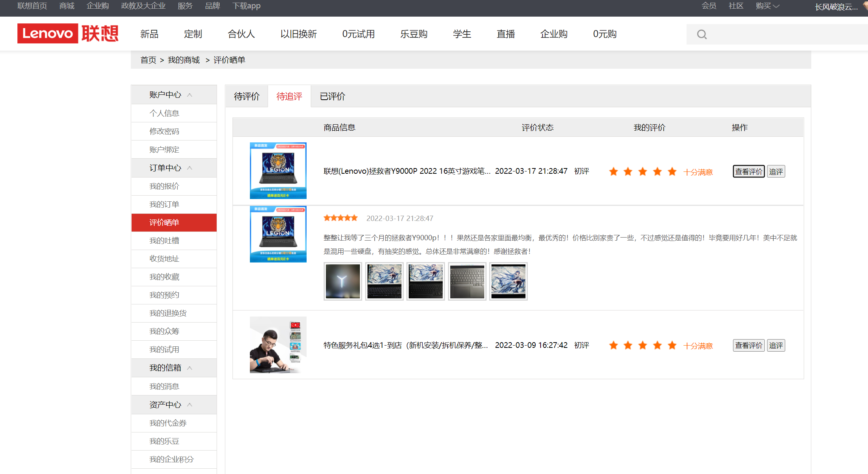Click the 特色服务礼包4选1 product title

pyautogui.click(x=406, y=345)
